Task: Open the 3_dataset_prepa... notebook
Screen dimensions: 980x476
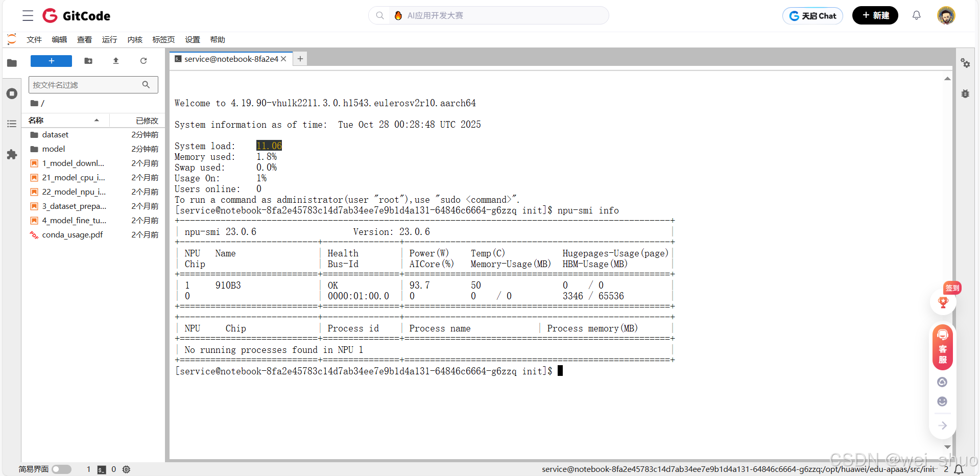Action: pos(94,206)
